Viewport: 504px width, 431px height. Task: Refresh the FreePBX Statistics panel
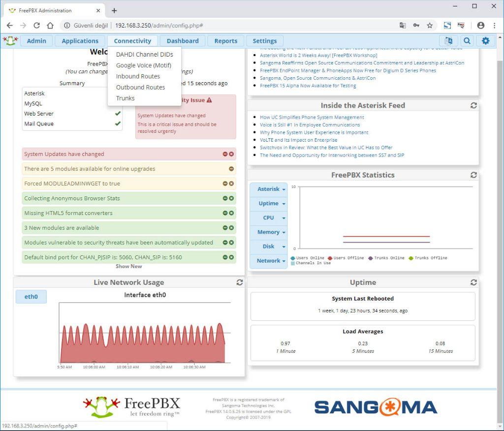[473, 175]
